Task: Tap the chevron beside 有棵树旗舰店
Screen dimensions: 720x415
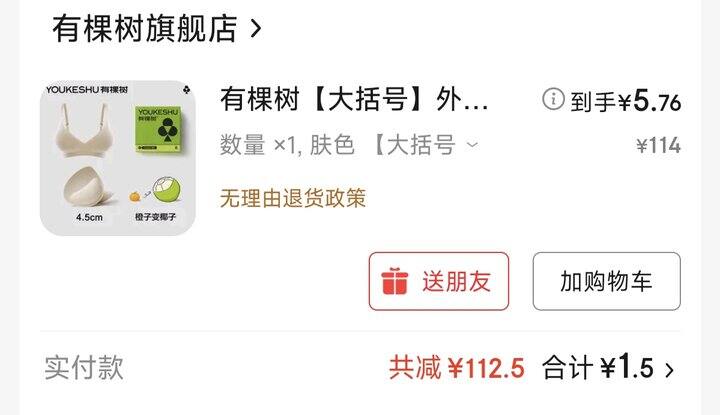Action: click(x=256, y=28)
